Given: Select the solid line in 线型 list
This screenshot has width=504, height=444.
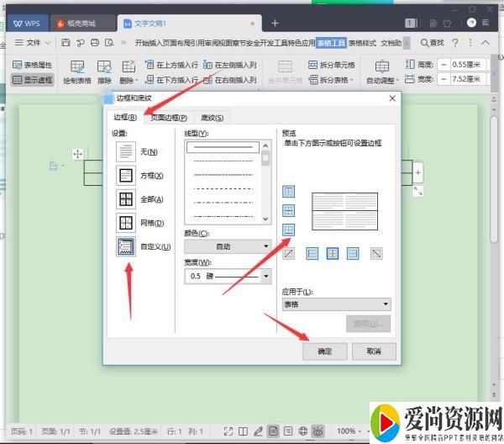Looking at the screenshot, I should coord(223,147).
